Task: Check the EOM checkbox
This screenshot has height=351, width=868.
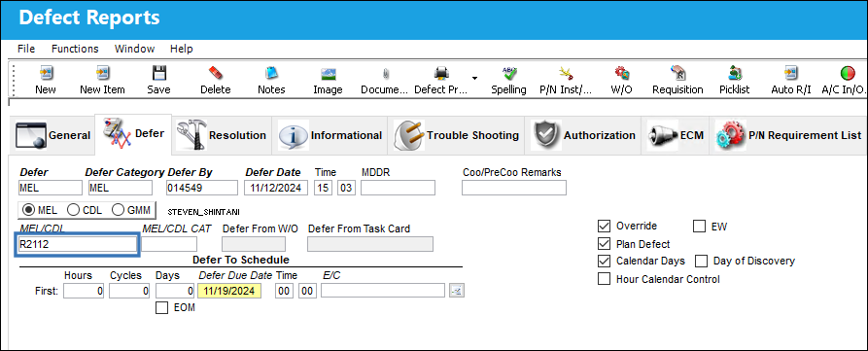Action: [161, 308]
